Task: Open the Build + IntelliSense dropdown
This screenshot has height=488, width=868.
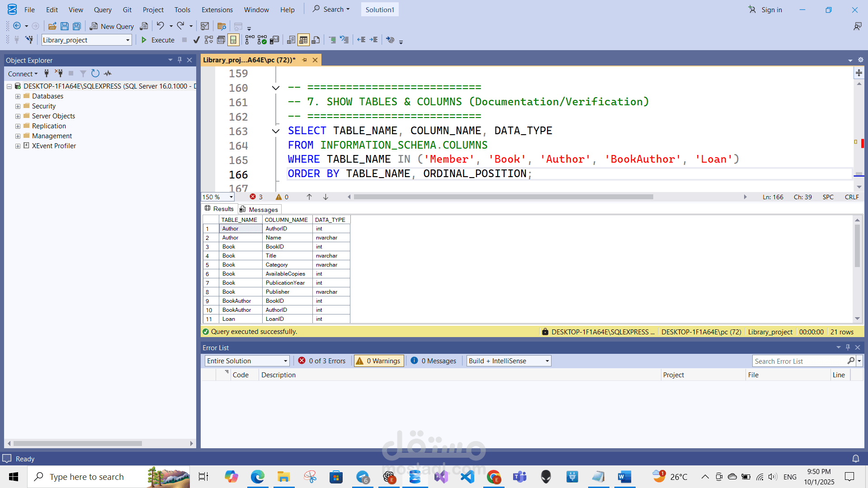Action: coord(547,361)
